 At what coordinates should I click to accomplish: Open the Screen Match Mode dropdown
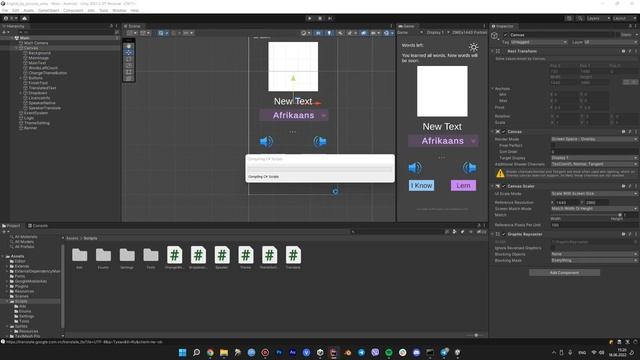pos(594,209)
